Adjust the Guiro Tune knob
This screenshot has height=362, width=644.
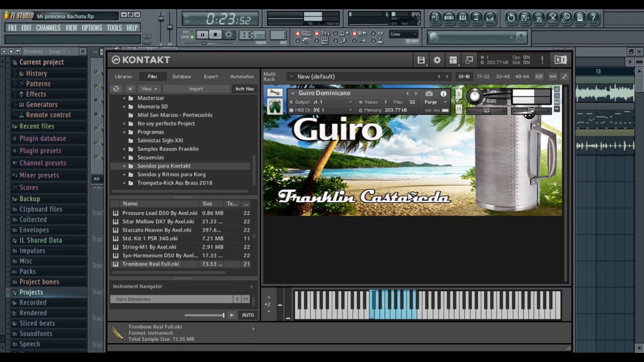pyautogui.click(x=475, y=96)
